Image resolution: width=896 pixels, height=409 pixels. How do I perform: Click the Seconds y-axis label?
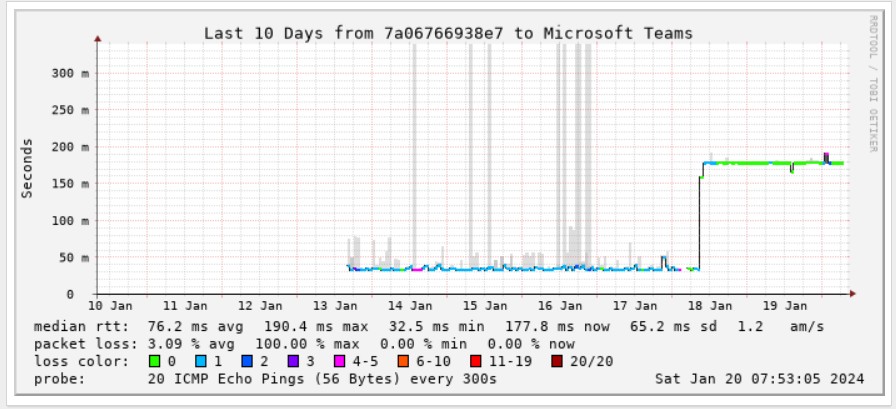28,168
